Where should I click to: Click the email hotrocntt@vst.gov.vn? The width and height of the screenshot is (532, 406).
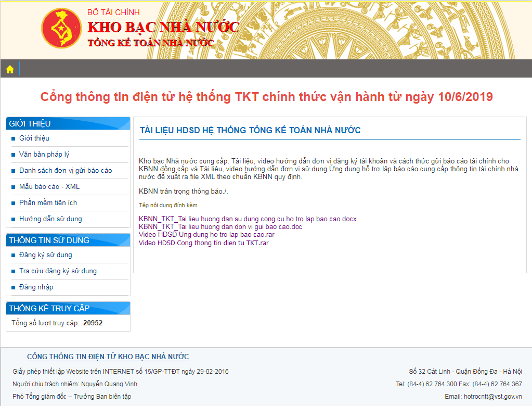tap(492, 397)
